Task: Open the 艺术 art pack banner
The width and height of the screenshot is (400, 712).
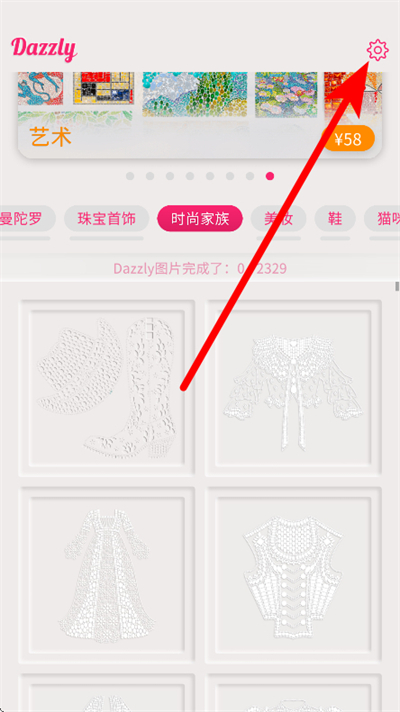Action: pos(199,115)
